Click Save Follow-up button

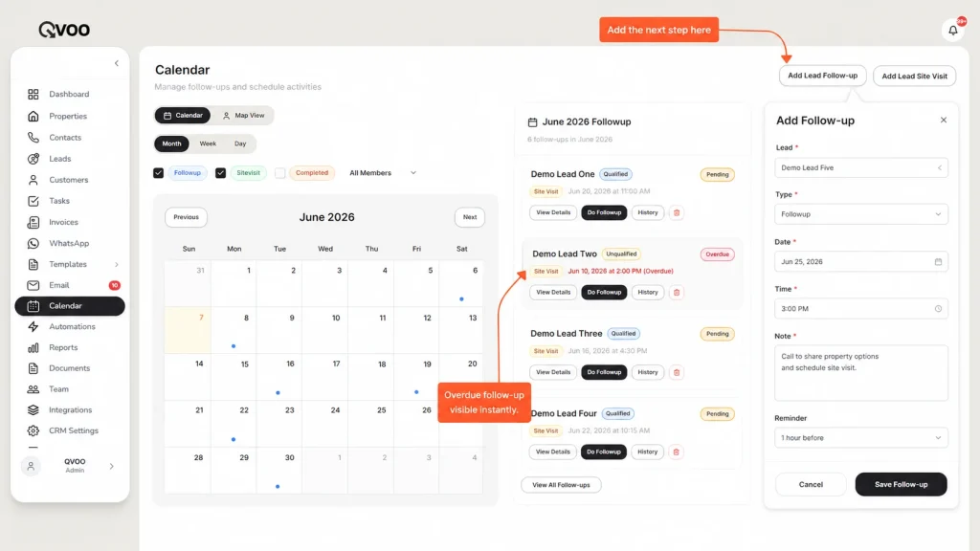click(x=901, y=484)
